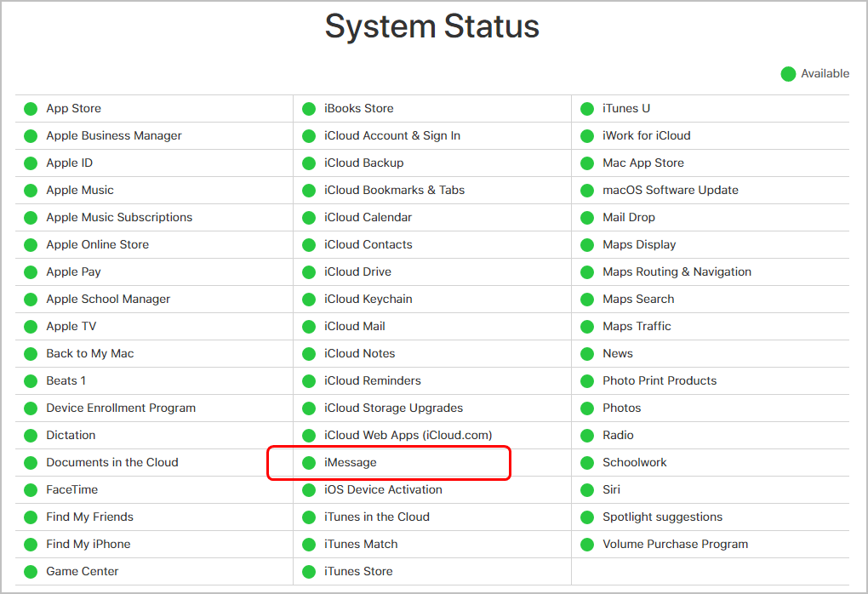
Task: Click the iTunes in the Cloud label
Action: [377, 517]
